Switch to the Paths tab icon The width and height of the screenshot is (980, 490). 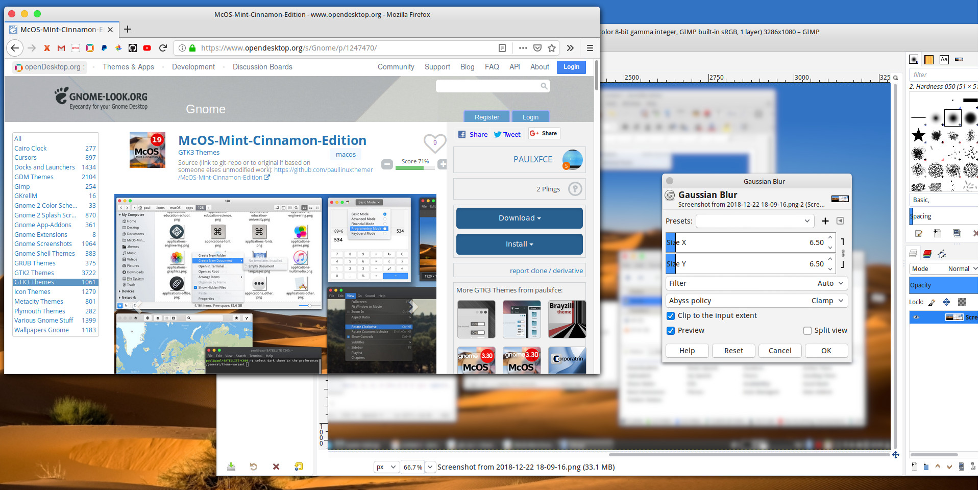coord(942,254)
